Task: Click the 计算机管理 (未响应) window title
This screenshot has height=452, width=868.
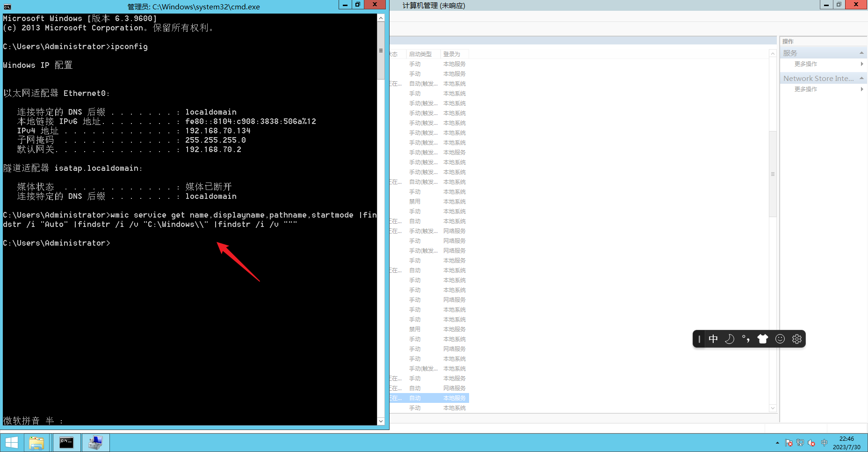Action: 434,6
